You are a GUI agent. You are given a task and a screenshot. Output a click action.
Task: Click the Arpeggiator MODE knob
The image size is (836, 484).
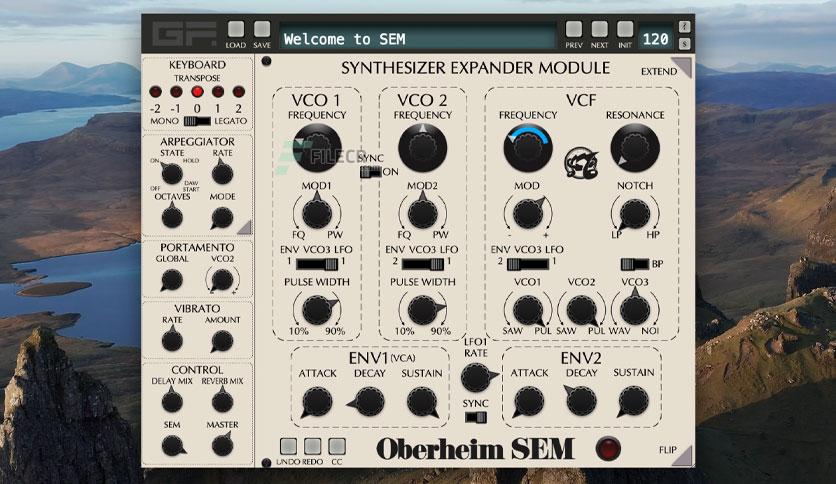[x=222, y=217]
